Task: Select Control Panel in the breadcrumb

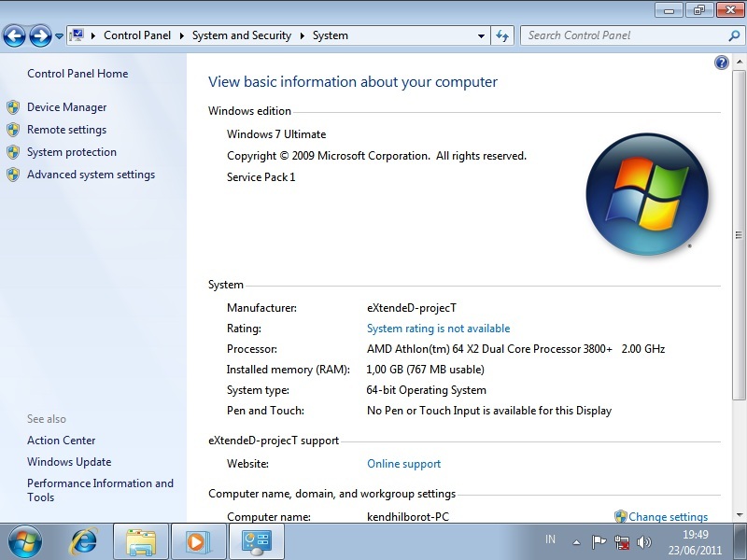Action: (x=137, y=35)
